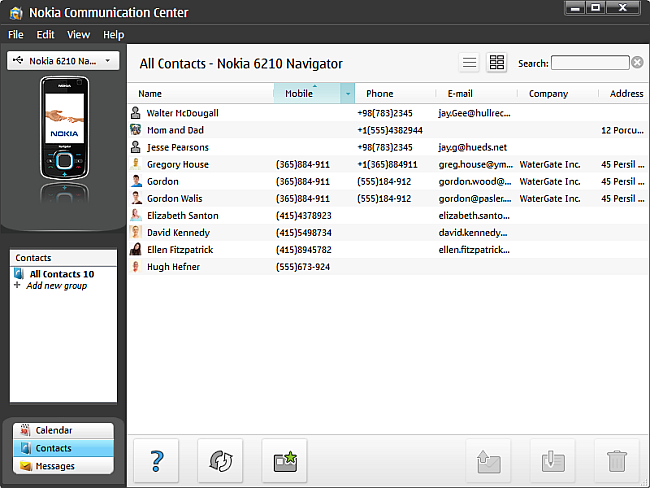Open the Mobile column dropdown arrow
Image resolution: width=650 pixels, height=488 pixels.
click(348, 94)
